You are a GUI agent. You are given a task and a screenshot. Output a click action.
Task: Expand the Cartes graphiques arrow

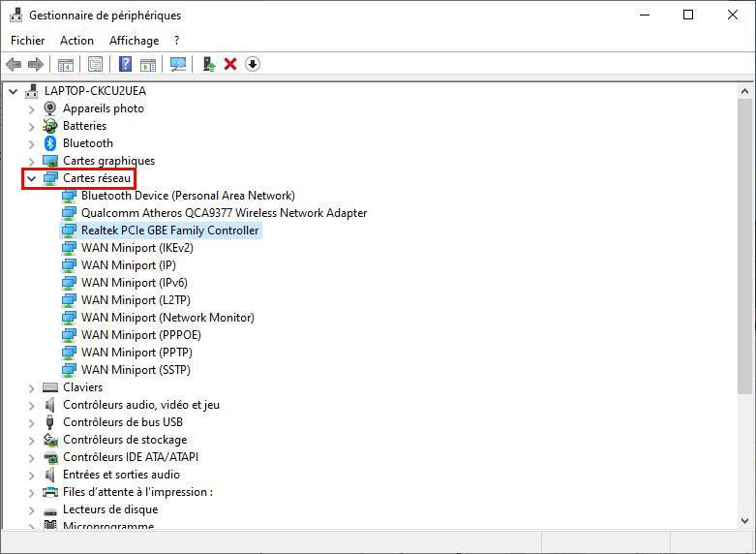click(31, 161)
